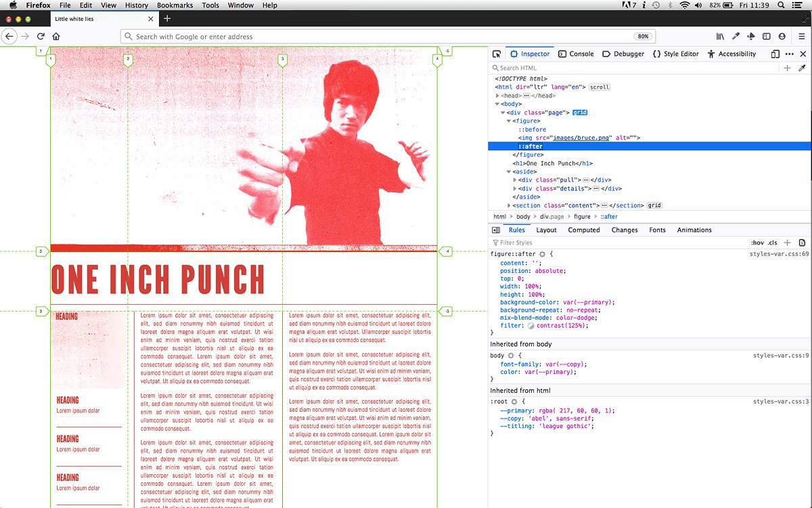Select the node picker tool in DevTools
The image size is (812, 508).
pos(496,54)
